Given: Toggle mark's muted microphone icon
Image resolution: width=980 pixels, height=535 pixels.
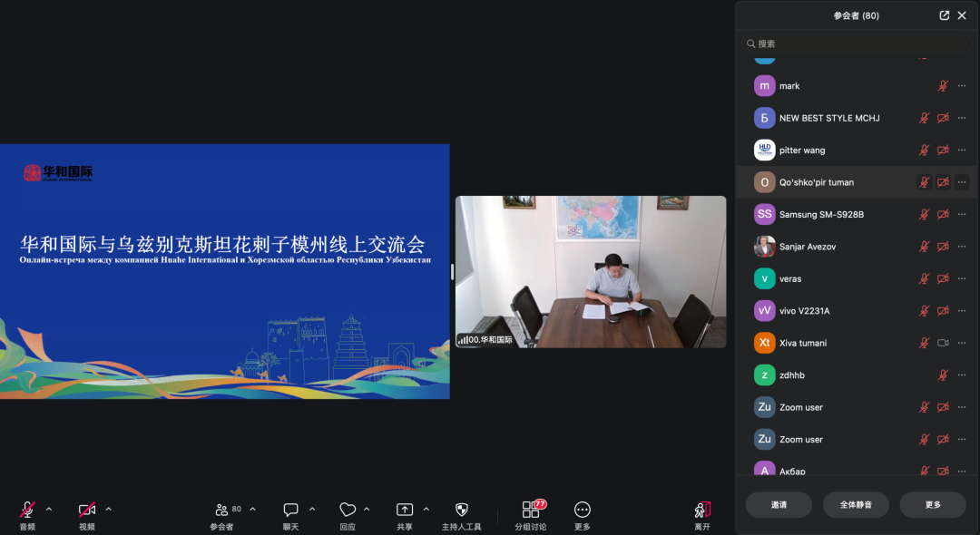Looking at the screenshot, I should pyautogui.click(x=943, y=86).
